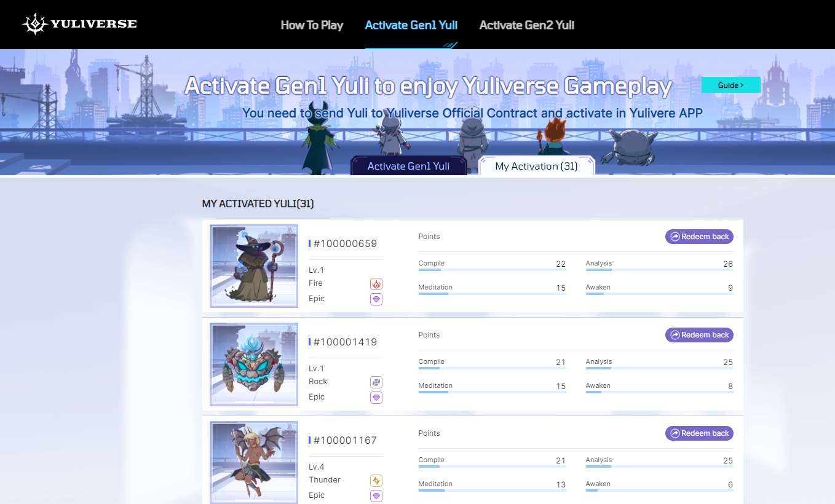Redeem back Yuli #100000659
The width and height of the screenshot is (835, 504).
click(x=699, y=237)
